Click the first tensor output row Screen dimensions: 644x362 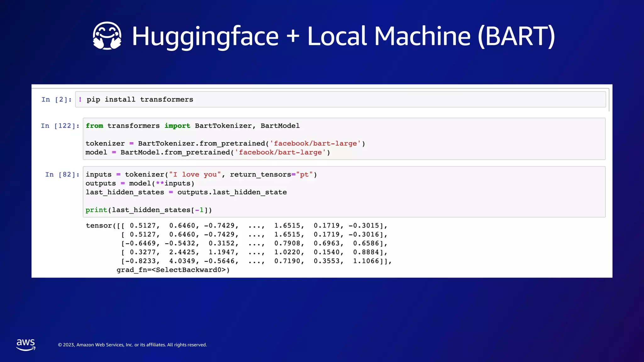tap(236, 226)
